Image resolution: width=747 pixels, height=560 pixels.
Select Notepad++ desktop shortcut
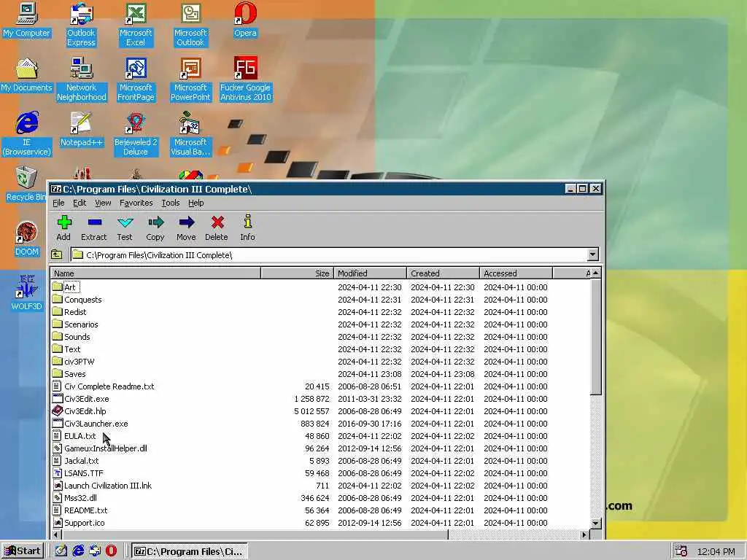click(82, 130)
